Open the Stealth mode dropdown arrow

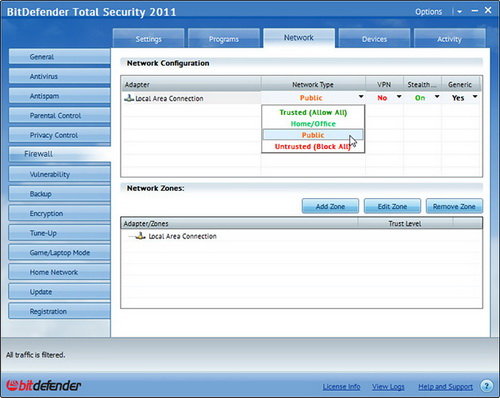pos(437,97)
